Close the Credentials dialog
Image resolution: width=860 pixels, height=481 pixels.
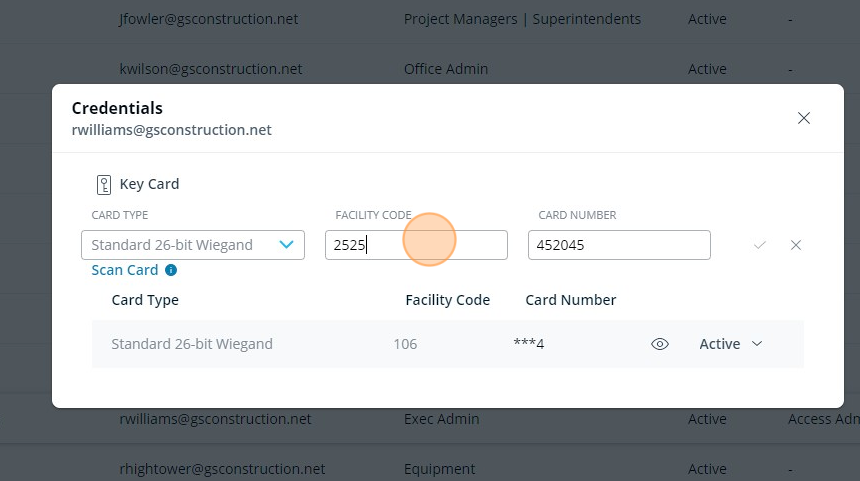point(803,118)
